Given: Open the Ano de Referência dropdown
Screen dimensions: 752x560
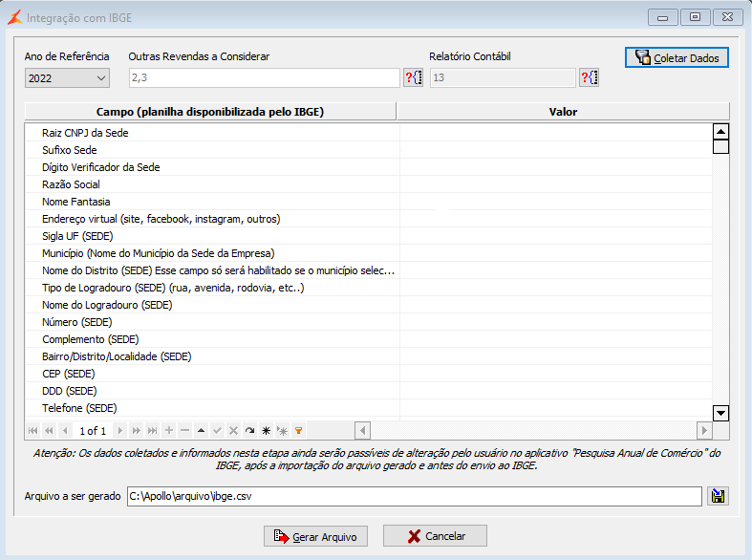Looking at the screenshot, I should [x=67, y=77].
